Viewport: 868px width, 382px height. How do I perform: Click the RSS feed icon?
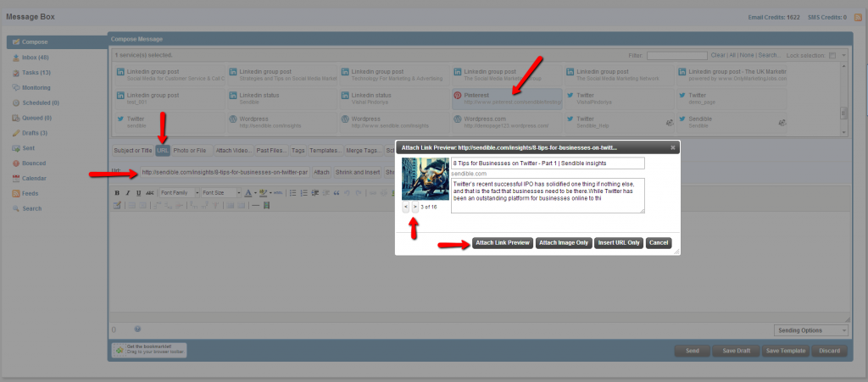tap(858, 18)
